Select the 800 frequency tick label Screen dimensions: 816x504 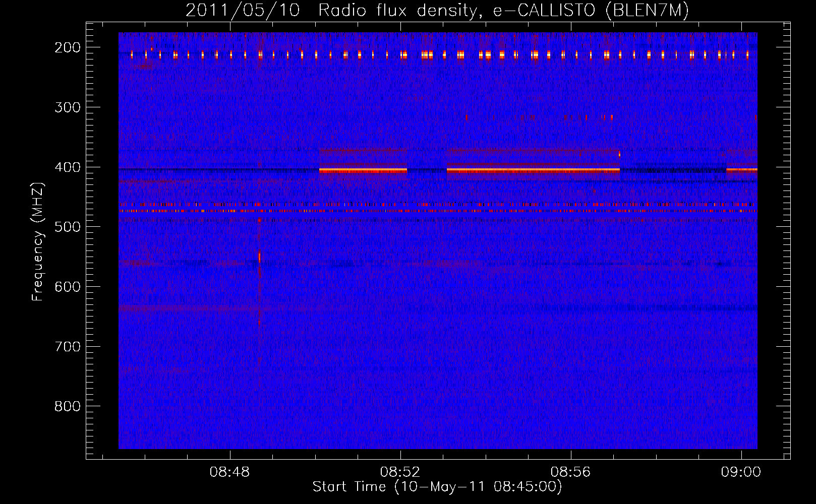[x=68, y=406]
